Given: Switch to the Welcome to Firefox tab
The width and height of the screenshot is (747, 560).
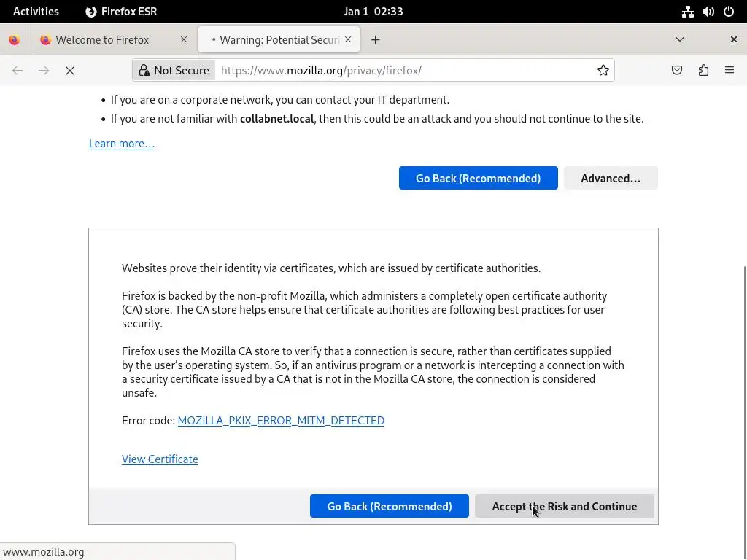Looking at the screenshot, I should pyautogui.click(x=113, y=40).
